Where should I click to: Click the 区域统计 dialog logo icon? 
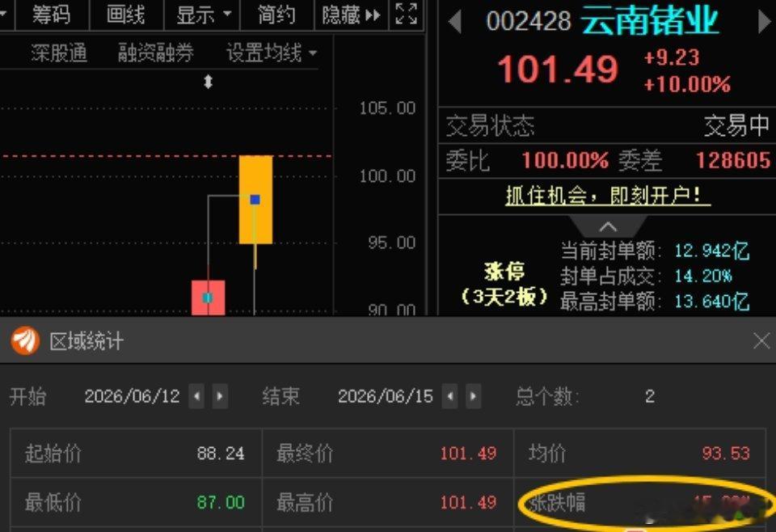[25, 341]
